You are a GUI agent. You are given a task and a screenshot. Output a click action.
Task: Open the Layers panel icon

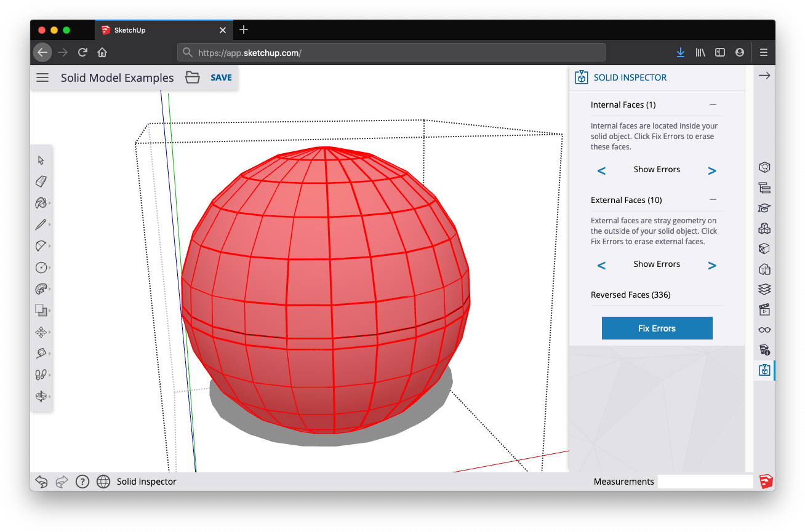(764, 289)
